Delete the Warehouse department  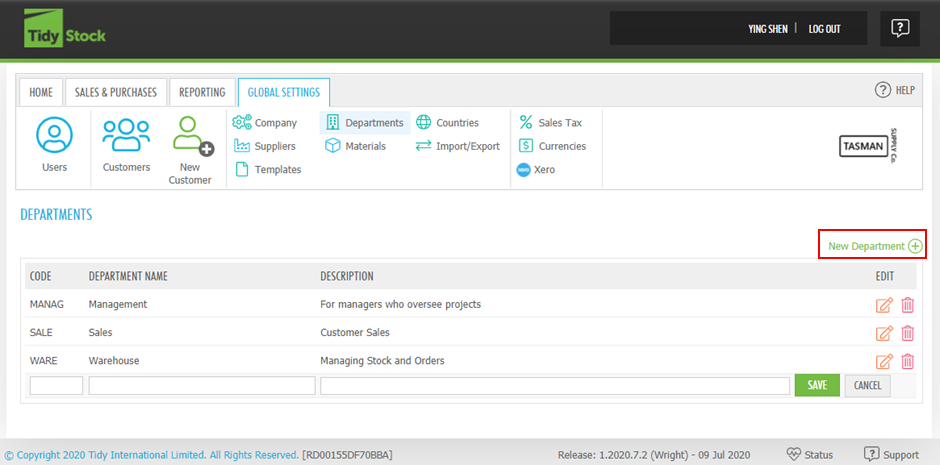click(908, 361)
